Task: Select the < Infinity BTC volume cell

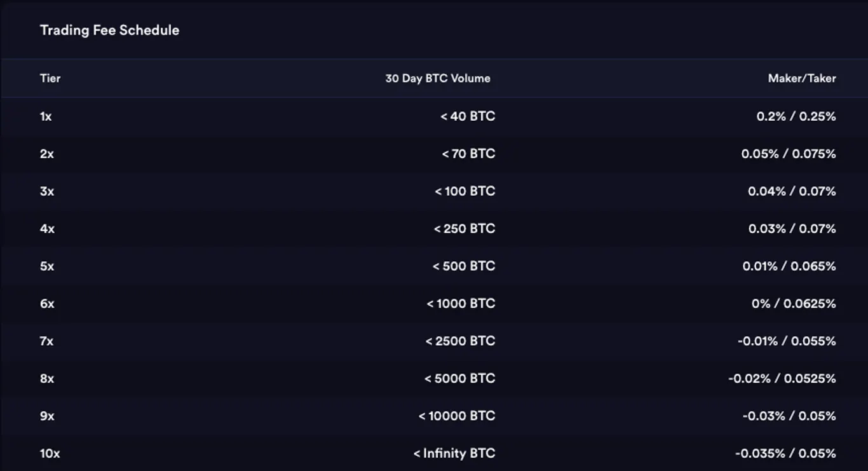Action: [454, 454]
